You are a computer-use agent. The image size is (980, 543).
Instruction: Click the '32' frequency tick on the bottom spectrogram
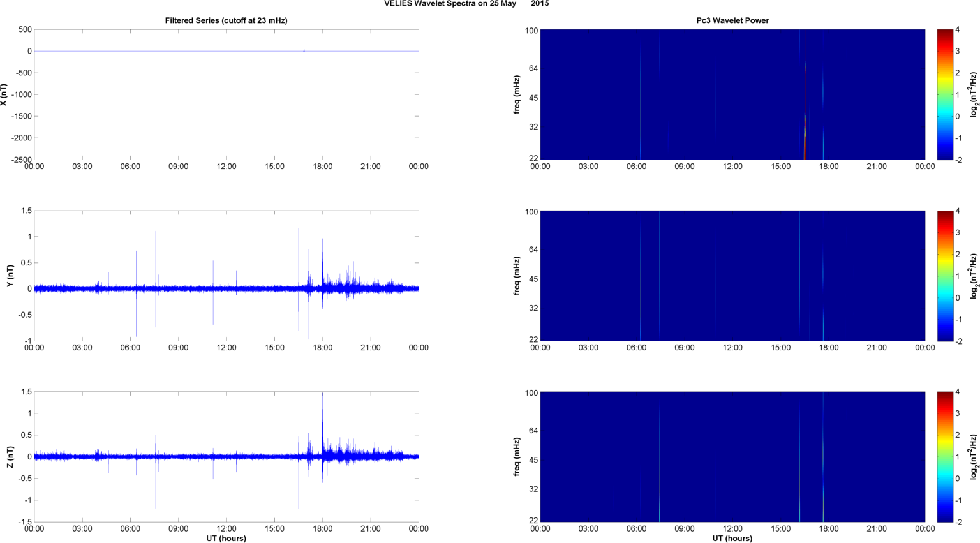click(x=533, y=489)
